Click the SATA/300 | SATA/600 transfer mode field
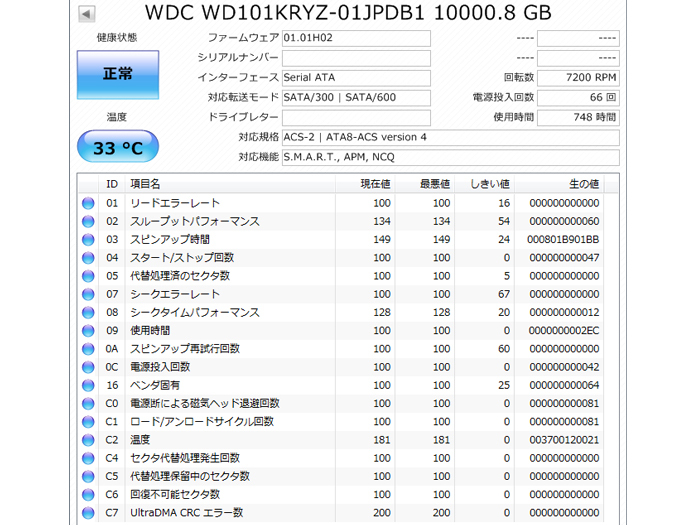This screenshot has width=700, height=525. pos(356,98)
